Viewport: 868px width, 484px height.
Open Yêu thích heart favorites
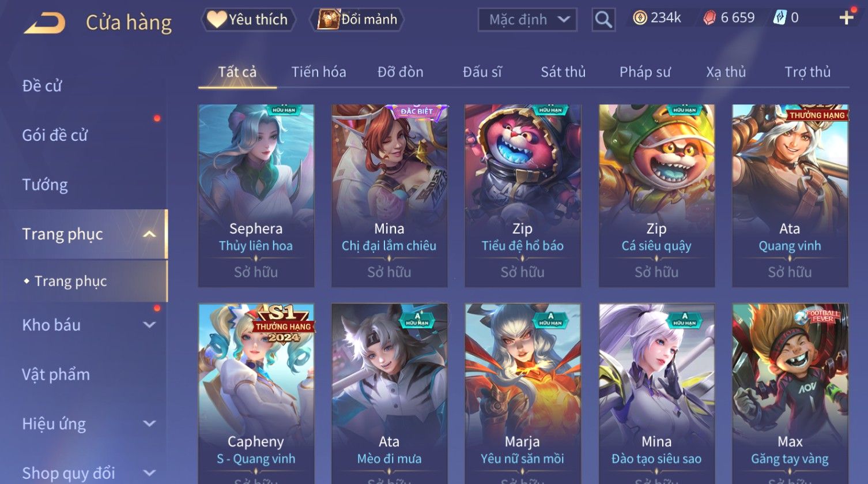click(x=248, y=20)
